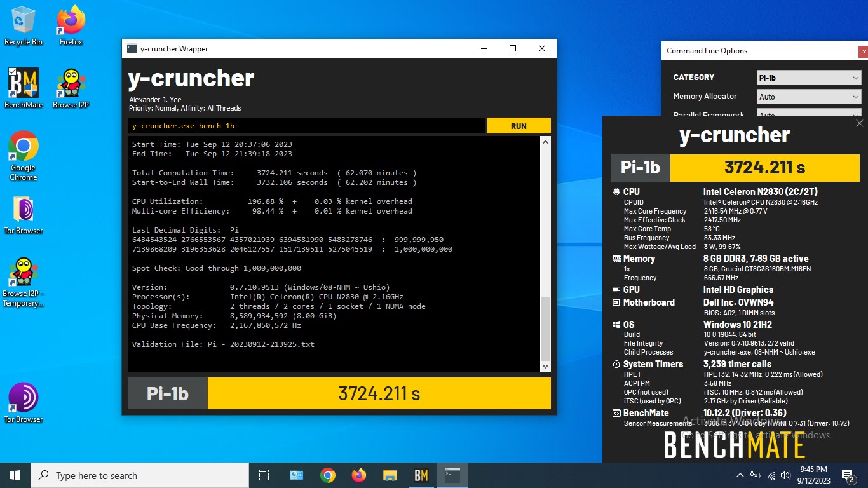Click the Intel HD Graphics GPU entry

pos(738,290)
